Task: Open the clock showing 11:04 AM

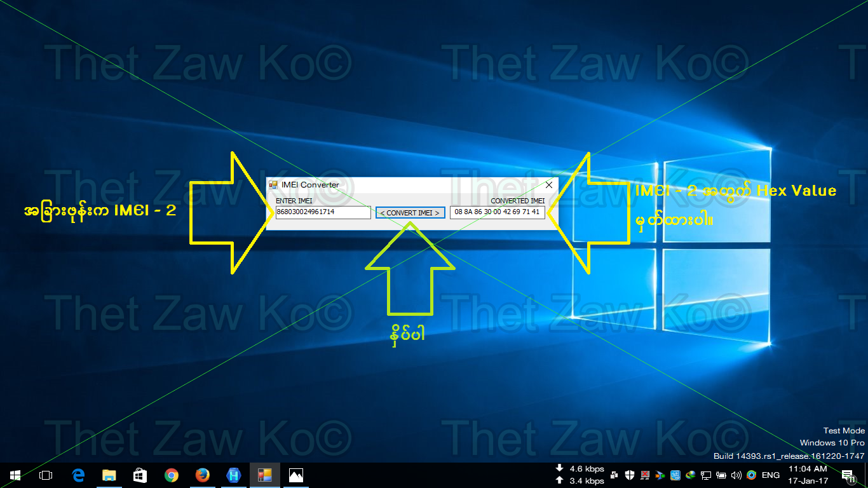Action: pyautogui.click(x=808, y=475)
